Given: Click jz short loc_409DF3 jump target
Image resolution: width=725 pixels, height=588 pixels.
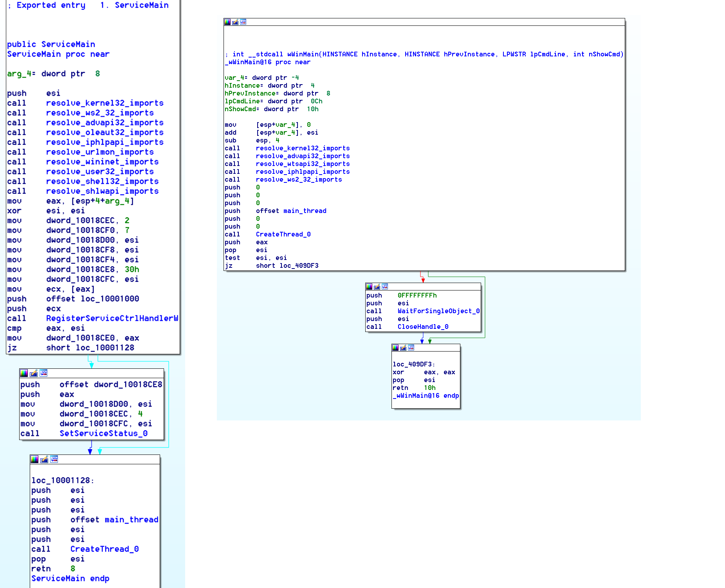Looking at the screenshot, I should point(287,265).
